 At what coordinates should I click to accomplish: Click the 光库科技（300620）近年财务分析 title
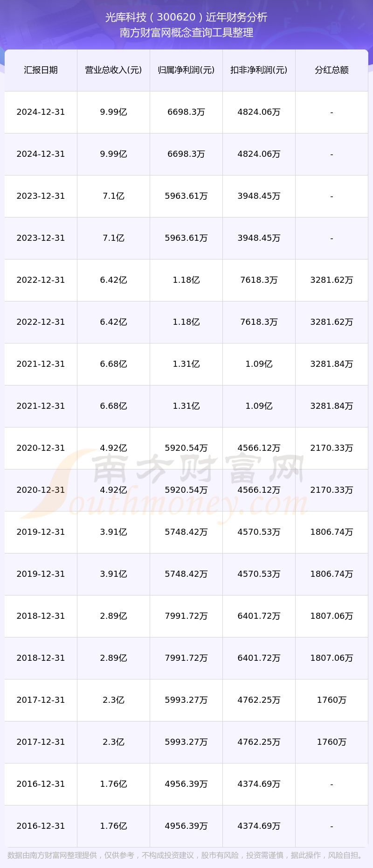coord(186,17)
